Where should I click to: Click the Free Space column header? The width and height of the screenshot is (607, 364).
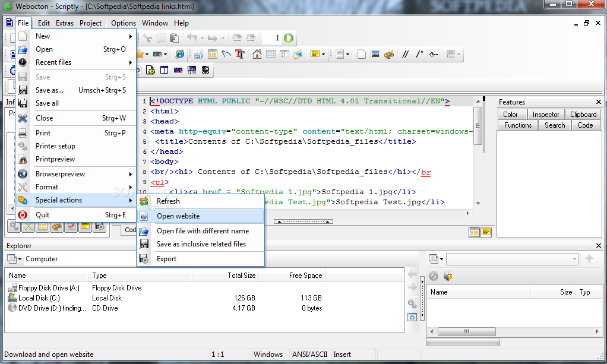[x=292, y=276]
